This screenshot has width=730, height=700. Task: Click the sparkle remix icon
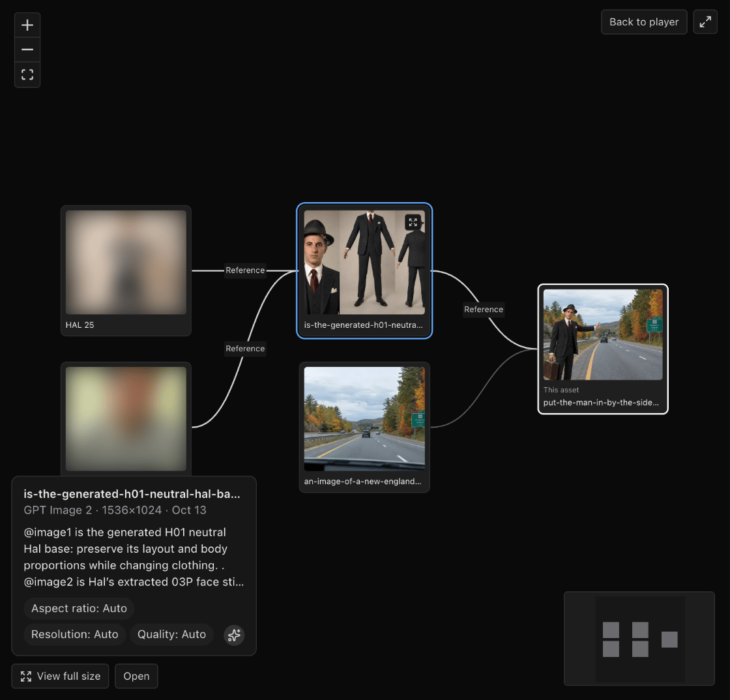coord(234,634)
